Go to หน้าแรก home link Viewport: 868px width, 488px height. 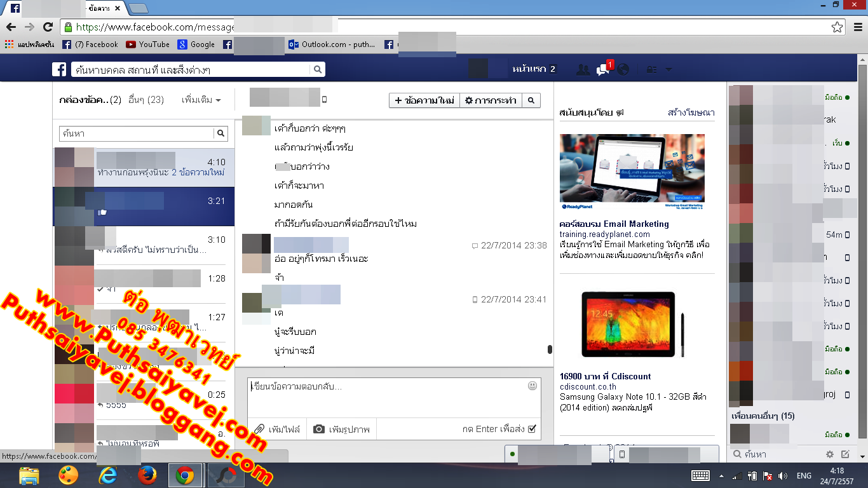coord(529,69)
